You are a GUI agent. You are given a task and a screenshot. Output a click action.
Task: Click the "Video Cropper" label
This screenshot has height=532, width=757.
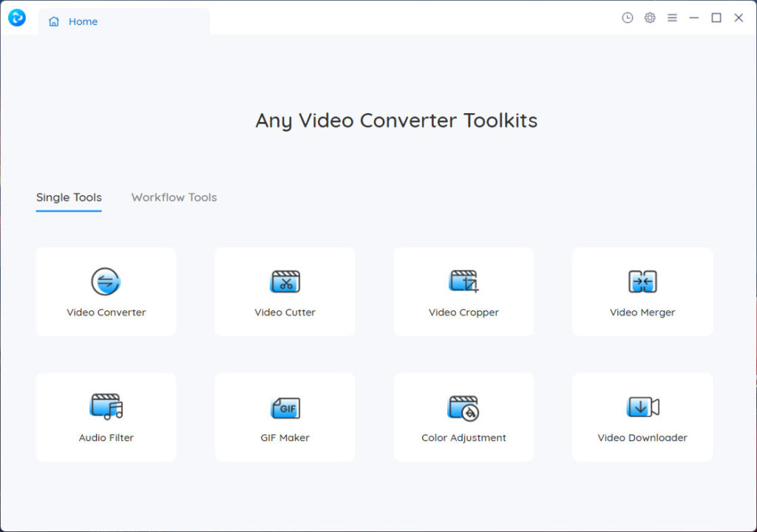pos(464,313)
